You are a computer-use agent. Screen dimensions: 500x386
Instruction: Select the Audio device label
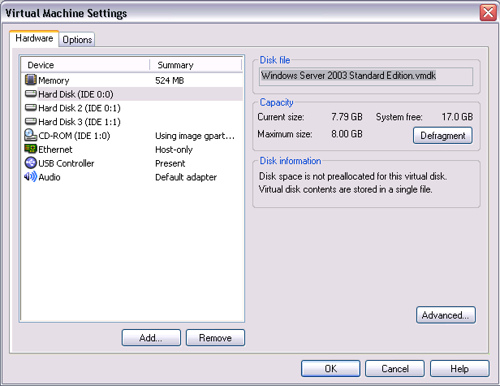tap(49, 177)
